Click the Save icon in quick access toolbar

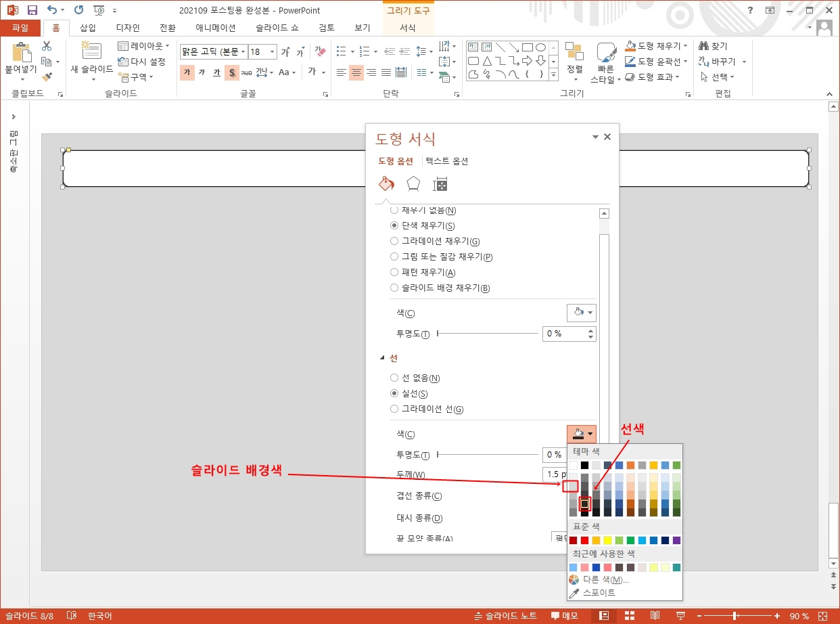tap(32, 10)
